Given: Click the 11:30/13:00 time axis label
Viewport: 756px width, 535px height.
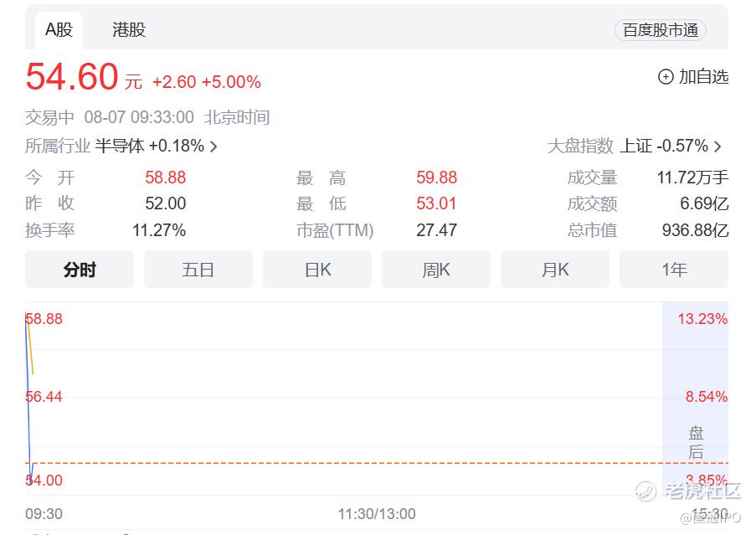Looking at the screenshot, I should coord(377,514).
